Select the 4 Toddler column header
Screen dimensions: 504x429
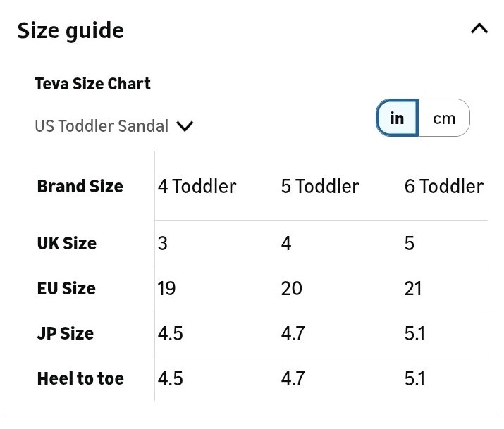pos(197,186)
